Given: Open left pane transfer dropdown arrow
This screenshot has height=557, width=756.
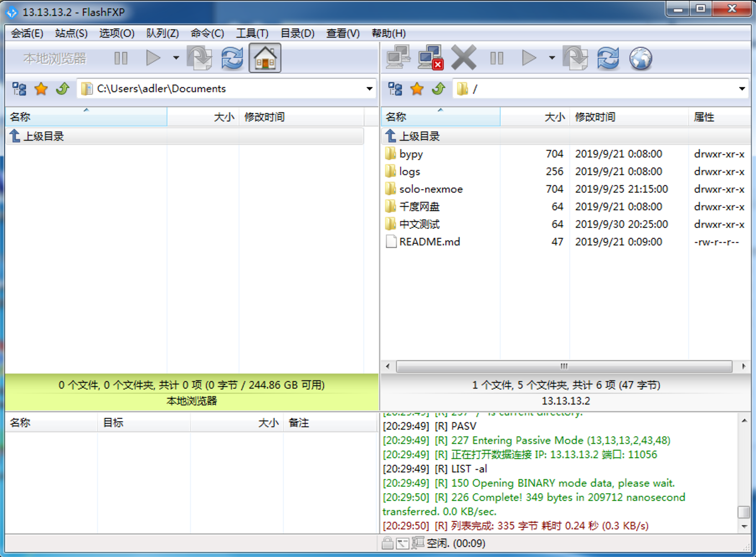Looking at the screenshot, I should pos(176,58).
